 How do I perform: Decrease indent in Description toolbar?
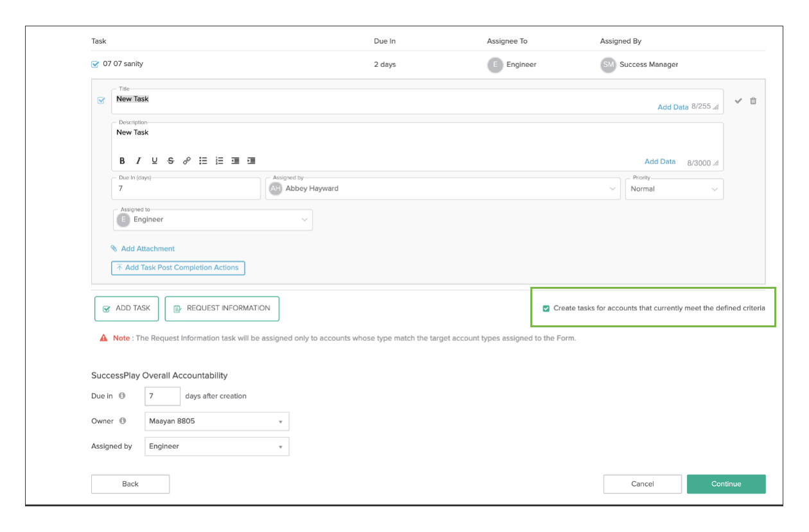(x=235, y=161)
